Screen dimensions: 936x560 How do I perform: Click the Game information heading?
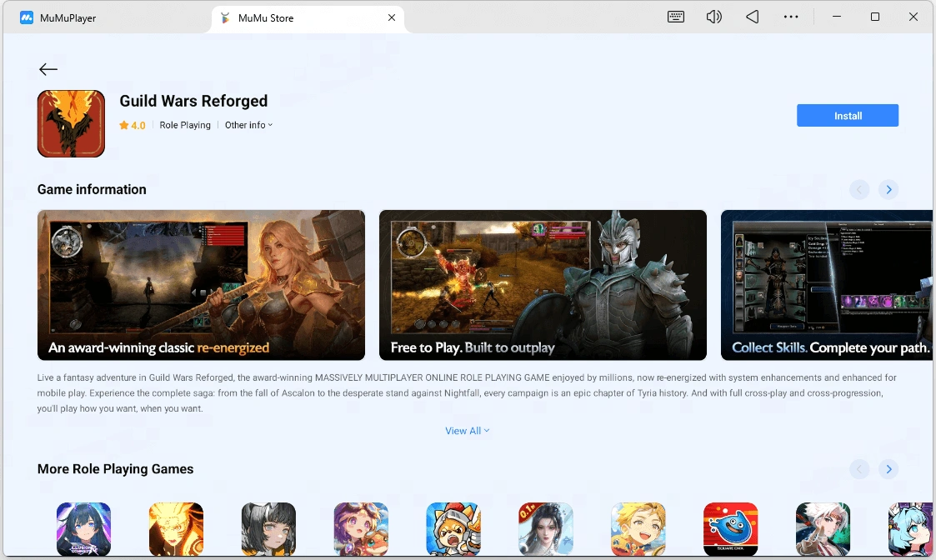click(x=92, y=189)
